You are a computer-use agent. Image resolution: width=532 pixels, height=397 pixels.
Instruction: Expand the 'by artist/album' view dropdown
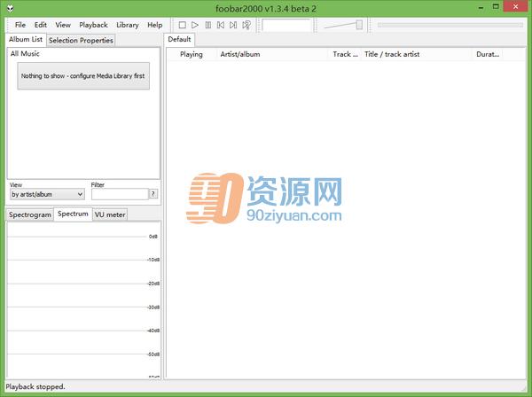(x=47, y=194)
